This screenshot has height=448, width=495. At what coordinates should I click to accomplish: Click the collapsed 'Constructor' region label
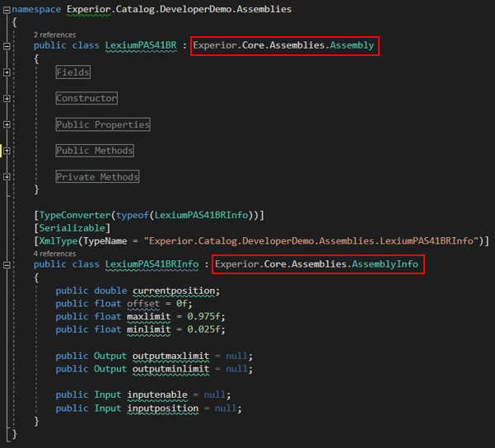pos(86,98)
